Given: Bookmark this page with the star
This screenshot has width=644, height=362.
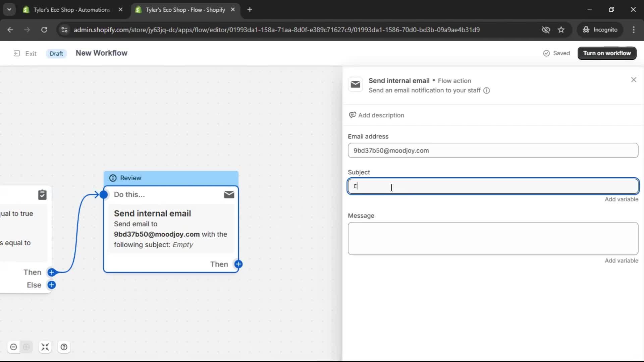Looking at the screenshot, I should tap(561, 30).
